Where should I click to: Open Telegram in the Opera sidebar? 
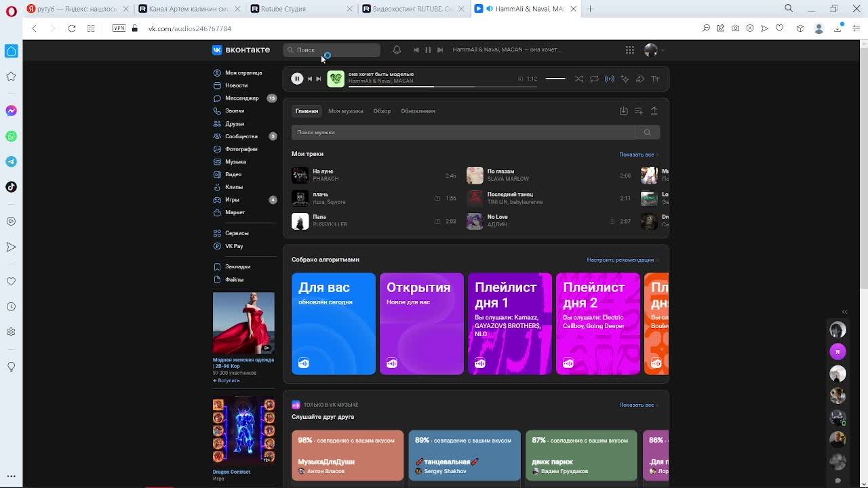tap(11, 161)
